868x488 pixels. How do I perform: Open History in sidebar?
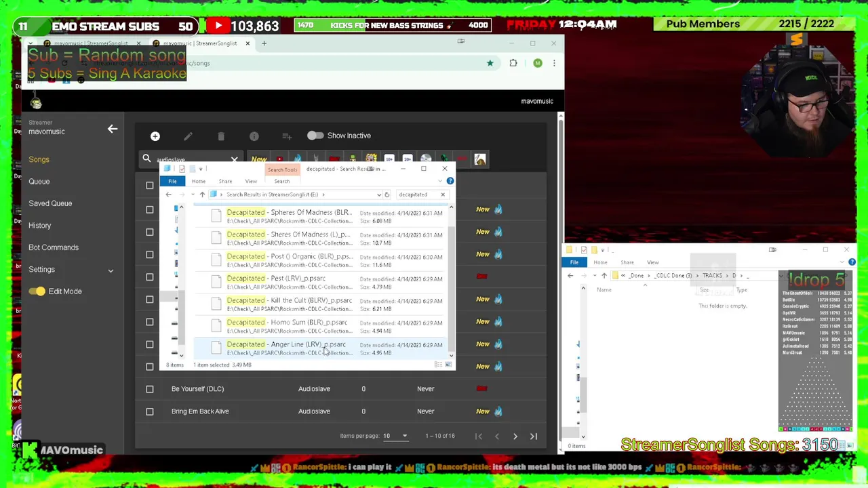(x=39, y=226)
